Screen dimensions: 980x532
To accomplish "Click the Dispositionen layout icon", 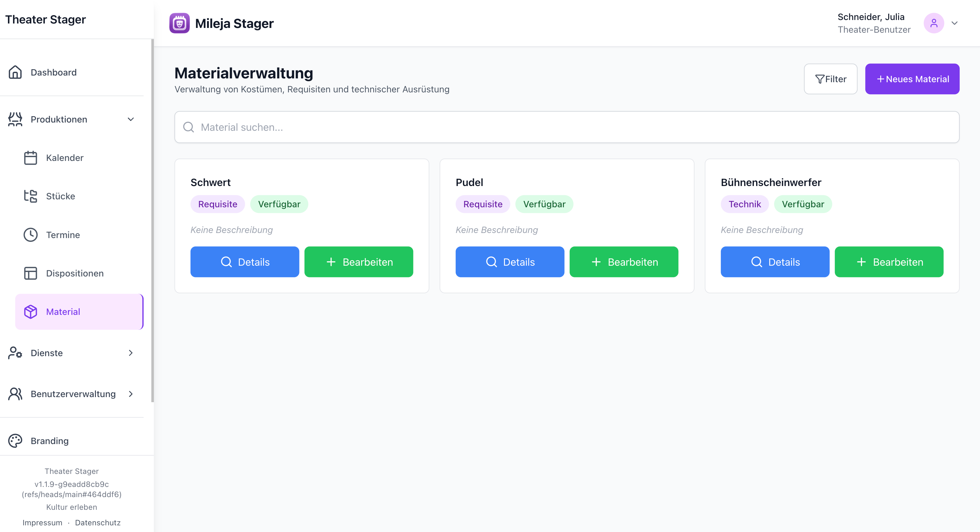I will tap(30, 273).
